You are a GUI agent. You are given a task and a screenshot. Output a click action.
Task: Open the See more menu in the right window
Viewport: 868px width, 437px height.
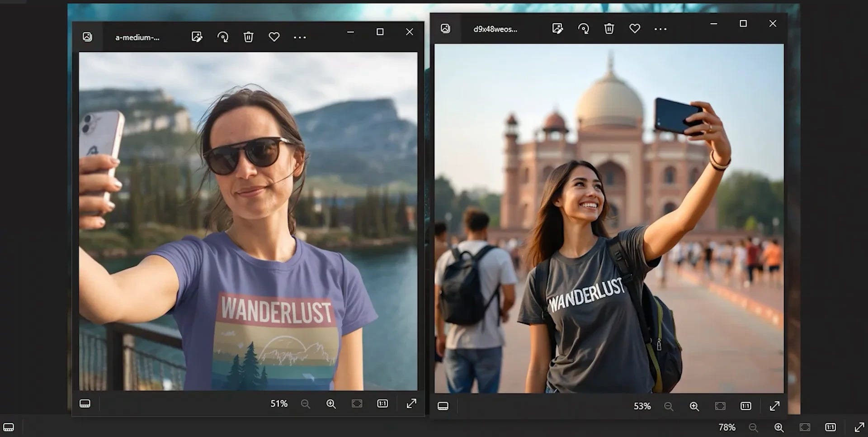(660, 28)
